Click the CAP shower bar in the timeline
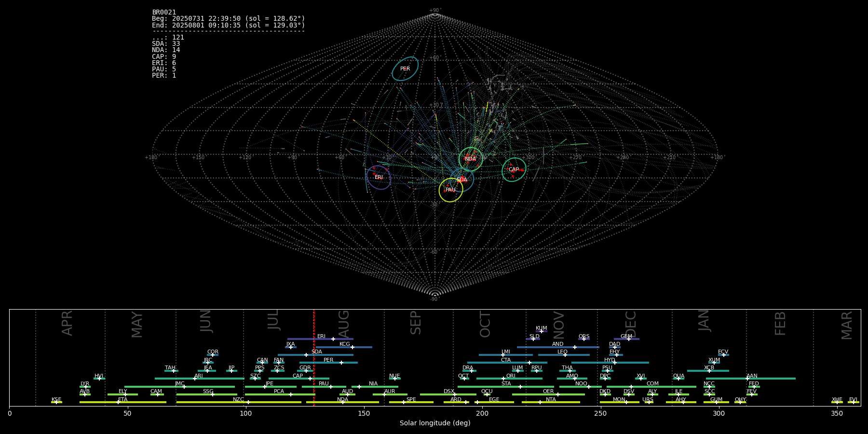 [299, 379]
